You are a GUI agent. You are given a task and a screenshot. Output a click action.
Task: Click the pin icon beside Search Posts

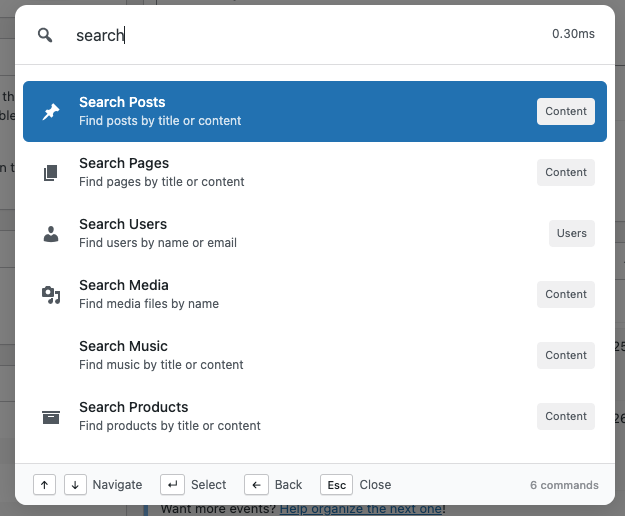point(51,112)
